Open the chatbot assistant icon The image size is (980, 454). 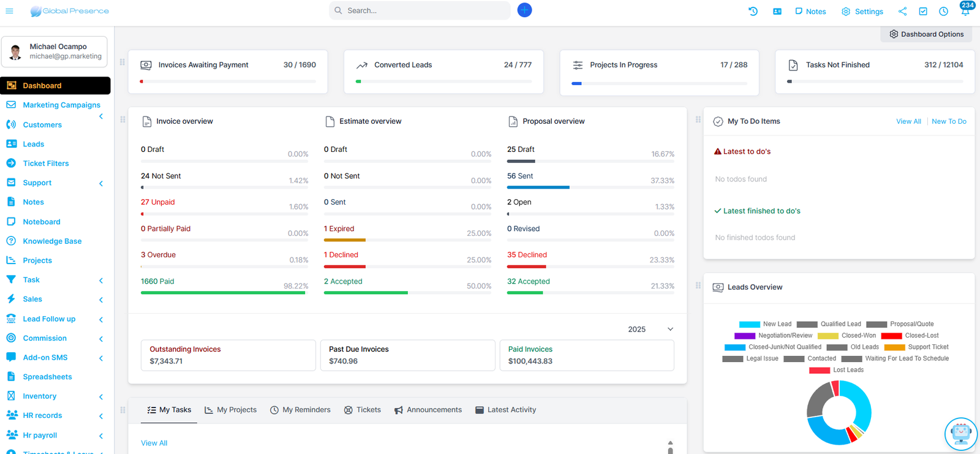point(960,434)
